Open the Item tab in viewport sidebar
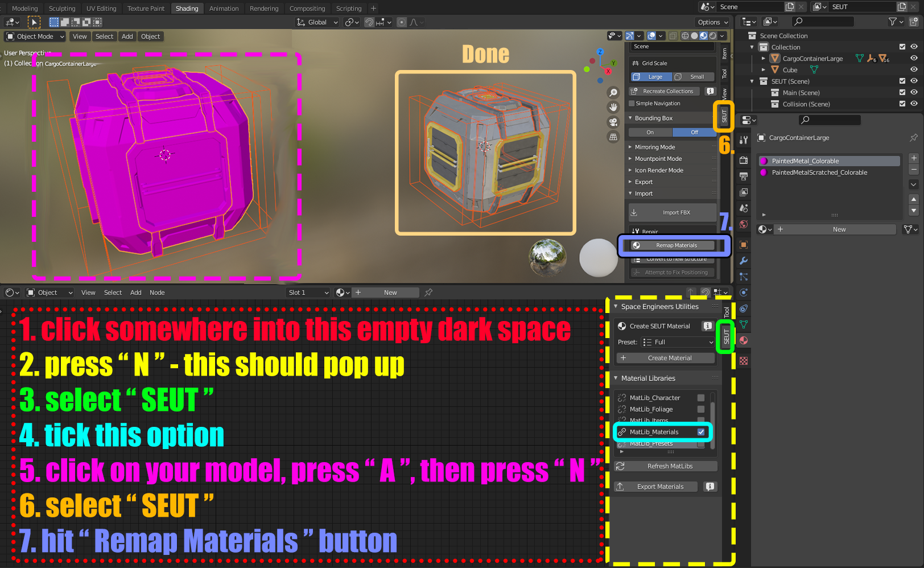The image size is (924, 568). pyautogui.click(x=724, y=54)
